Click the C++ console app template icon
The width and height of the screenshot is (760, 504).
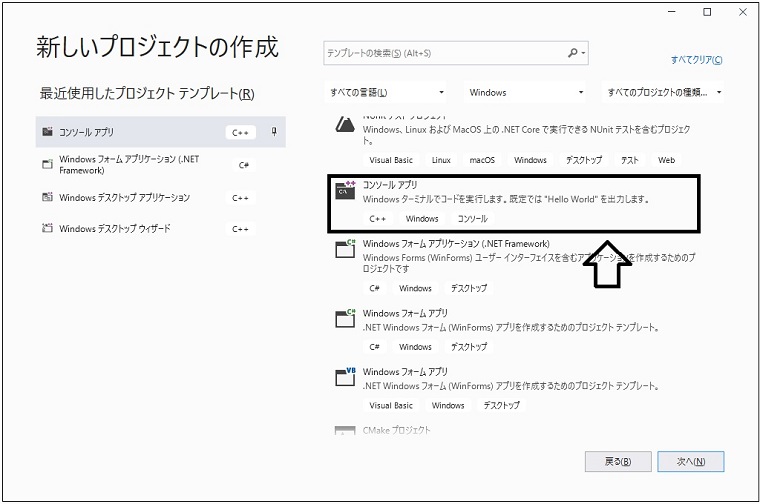(x=345, y=192)
